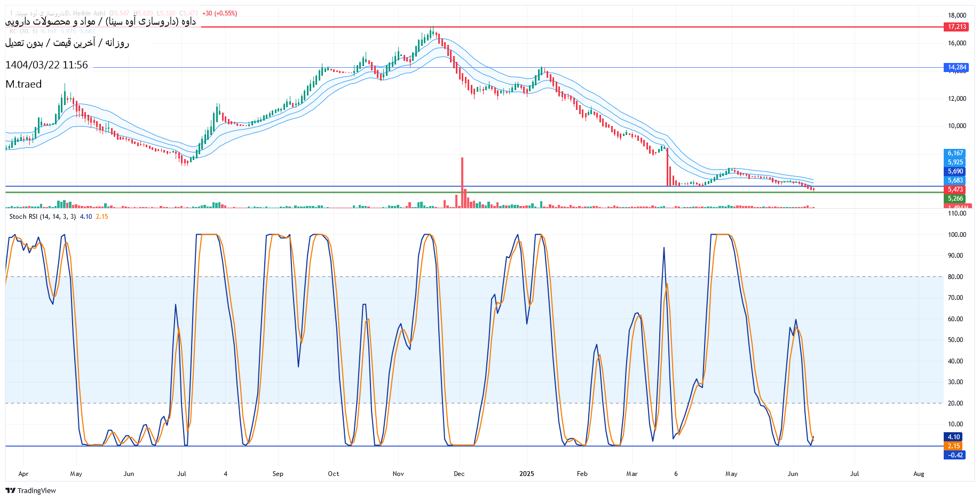Click the Aug label on time axis
This screenshot has width=980, height=500.
[x=919, y=474]
